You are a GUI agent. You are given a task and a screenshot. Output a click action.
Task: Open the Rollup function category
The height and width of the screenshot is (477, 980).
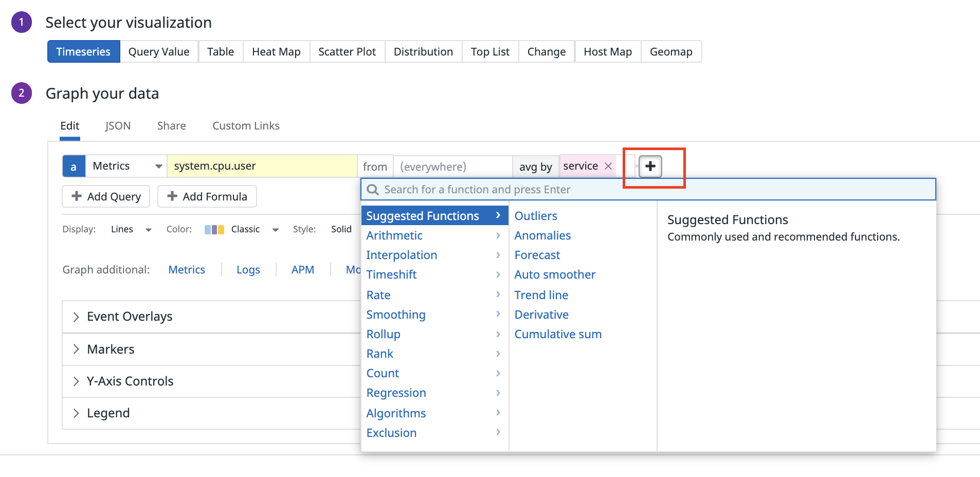point(383,334)
